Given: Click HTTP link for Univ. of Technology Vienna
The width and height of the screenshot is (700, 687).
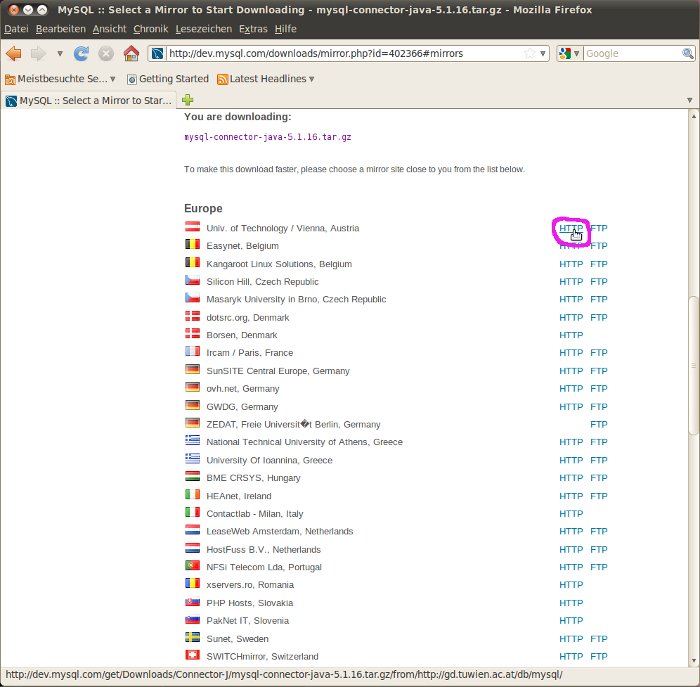Looking at the screenshot, I should click(570, 228).
